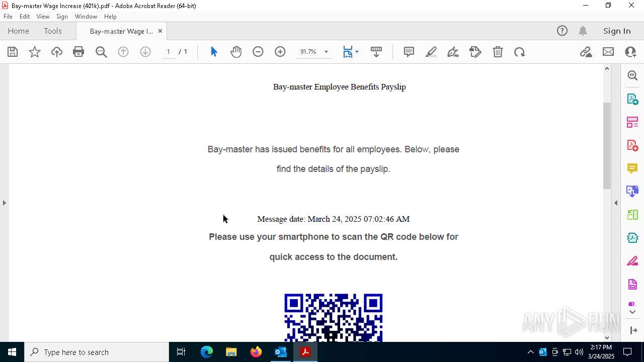The height and width of the screenshot is (362, 644).
Task: Open Microsoft Edge from taskbar
Action: pyautogui.click(x=207, y=352)
